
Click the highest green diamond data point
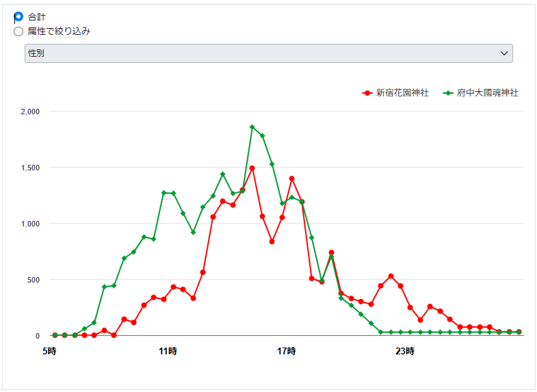[252, 127]
